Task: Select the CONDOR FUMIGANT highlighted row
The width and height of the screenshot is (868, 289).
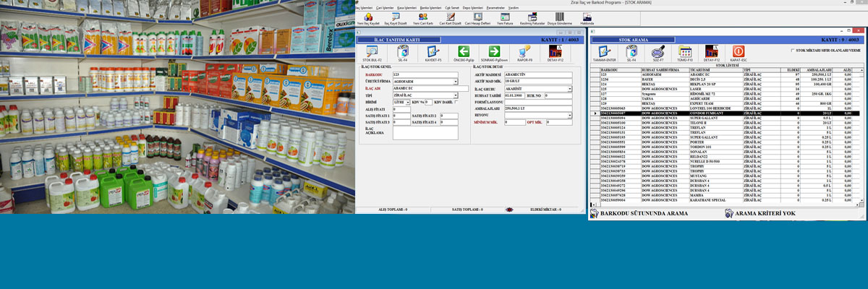Action: (726, 113)
